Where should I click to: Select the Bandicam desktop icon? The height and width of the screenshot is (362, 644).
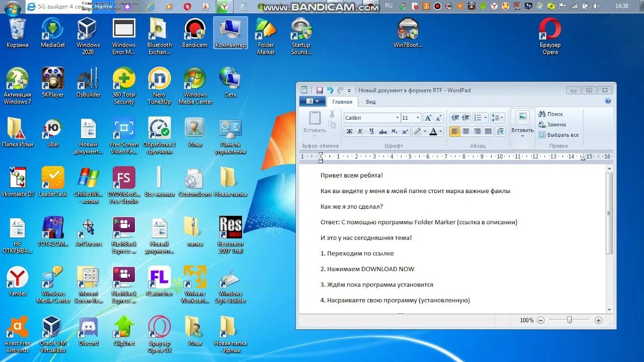195,33
